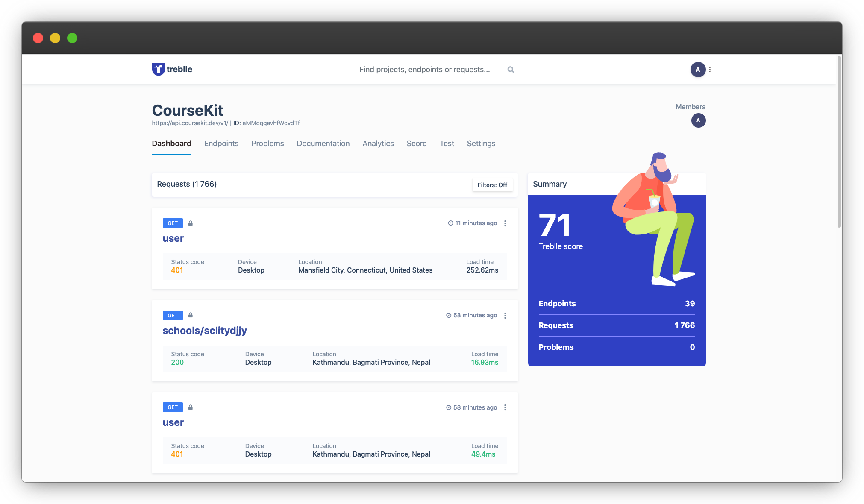Image resolution: width=864 pixels, height=504 pixels.
Task: Open the Test tab
Action: click(447, 144)
